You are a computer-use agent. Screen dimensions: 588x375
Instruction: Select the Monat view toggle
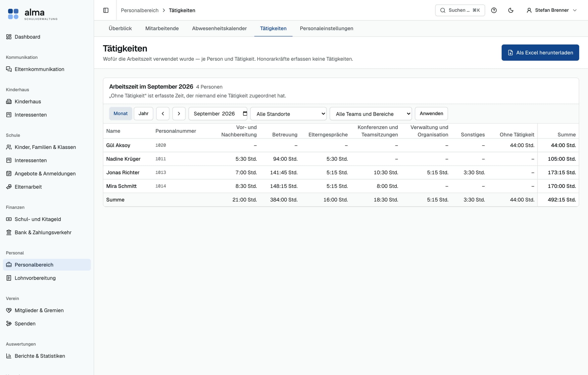(x=121, y=113)
